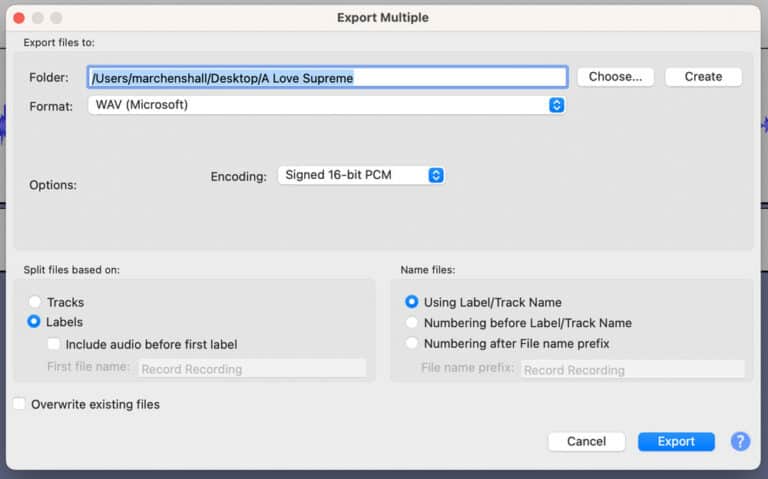Enable Include audio before first label
This screenshot has height=479, width=768.
(x=54, y=344)
